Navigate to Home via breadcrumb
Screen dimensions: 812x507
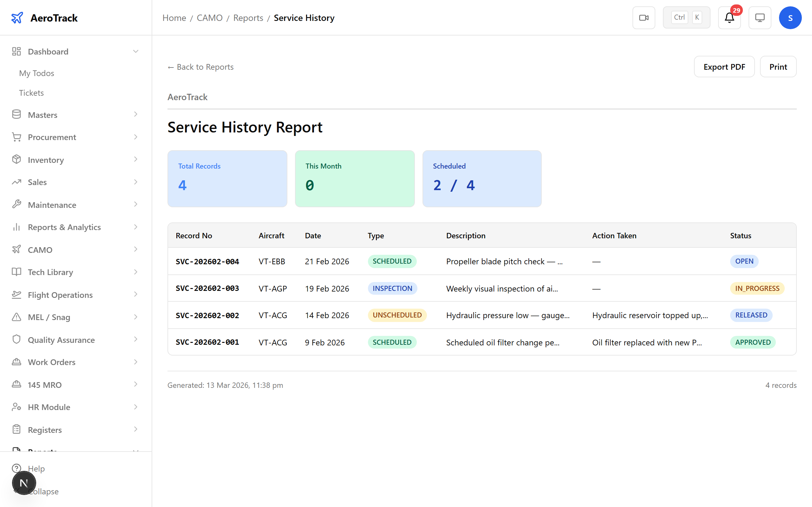click(x=174, y=17)
